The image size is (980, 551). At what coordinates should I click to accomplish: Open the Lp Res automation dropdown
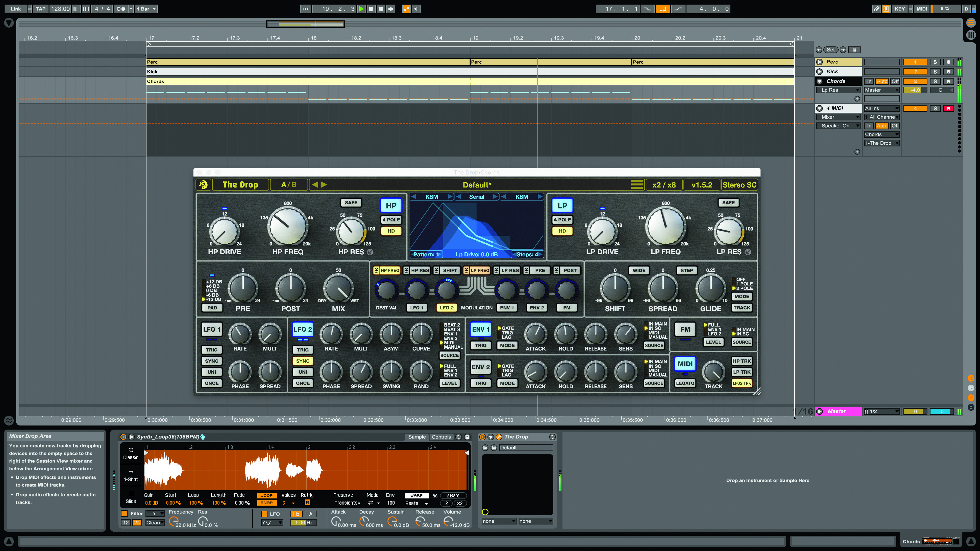coord(838,90)
